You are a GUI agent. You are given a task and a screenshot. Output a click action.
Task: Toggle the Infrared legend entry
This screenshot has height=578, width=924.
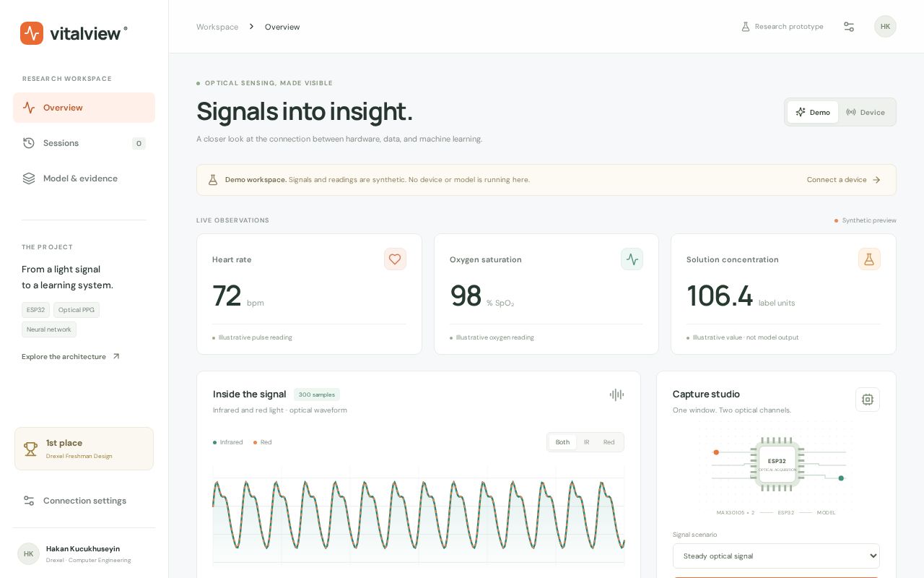(228, 442)
